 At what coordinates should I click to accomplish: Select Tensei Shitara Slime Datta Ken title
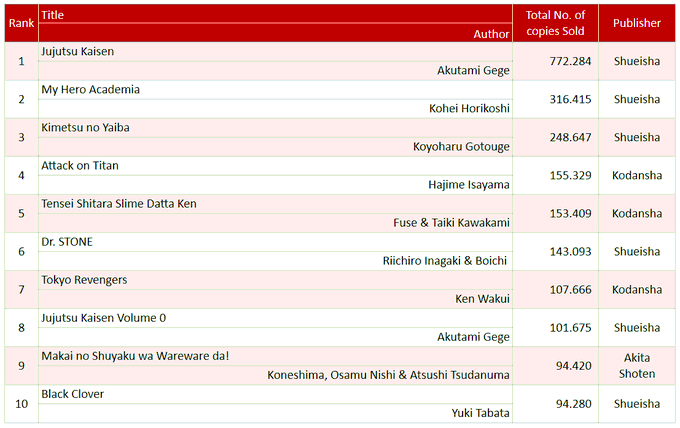(x=275, y=204)
